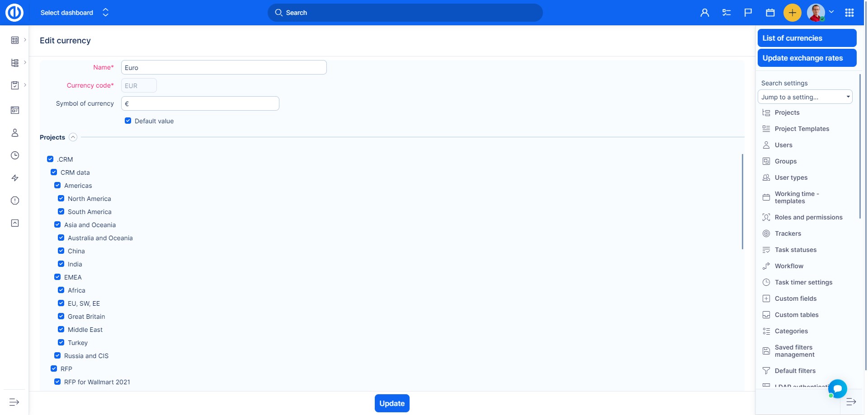868x415 pixels.
Task: Open the Select dashboard switcher
Action: (x=75, y=13)
